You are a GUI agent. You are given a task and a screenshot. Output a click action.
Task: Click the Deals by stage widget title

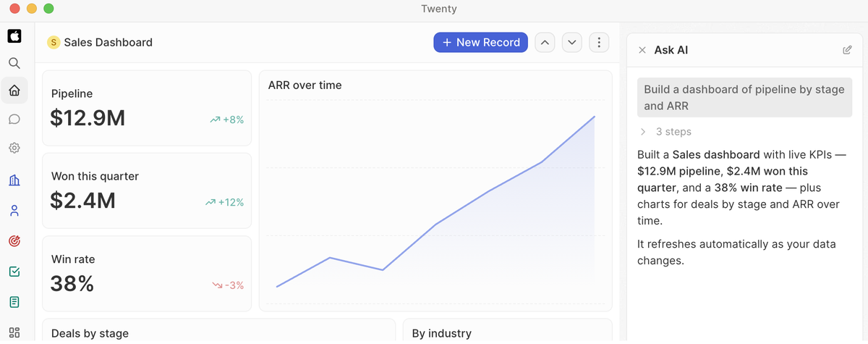[x=90, y=333]
